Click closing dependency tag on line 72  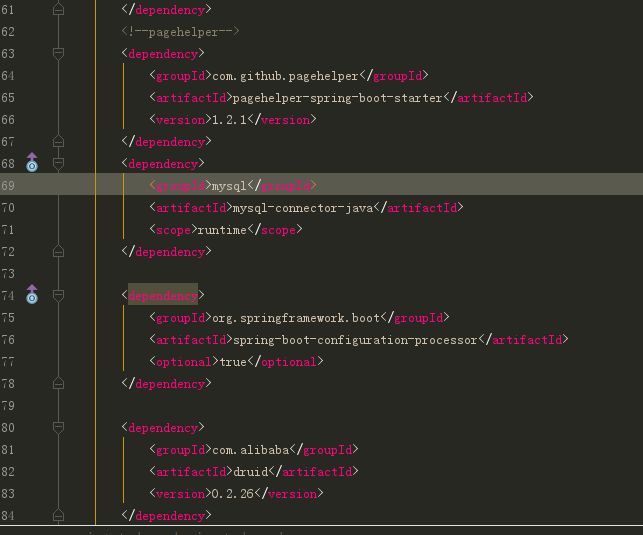tap(166, 251)
